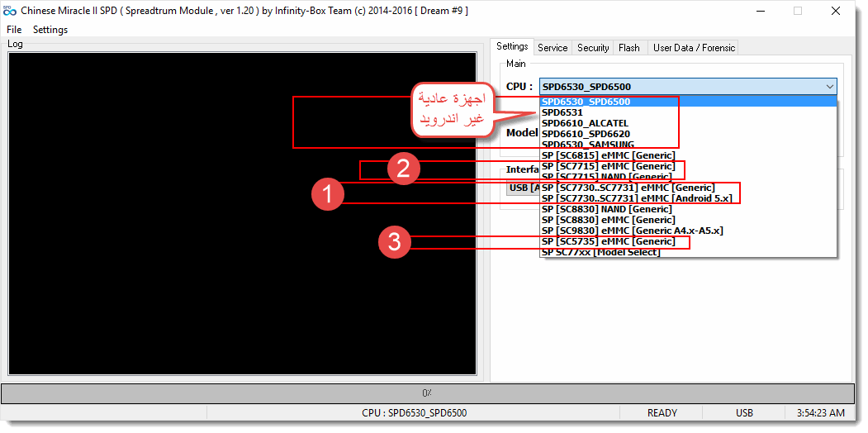Collapse the CPU dropdown arrow
The height and width of the screenshot is (433, 868).
(x=830, y=87)
